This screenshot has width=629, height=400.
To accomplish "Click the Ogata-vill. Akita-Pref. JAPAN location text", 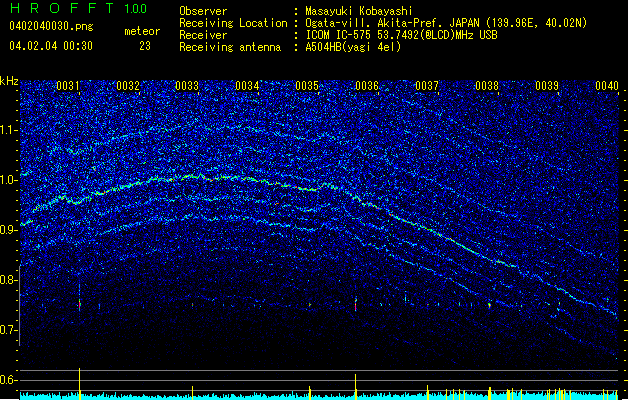I will (446, 23).
